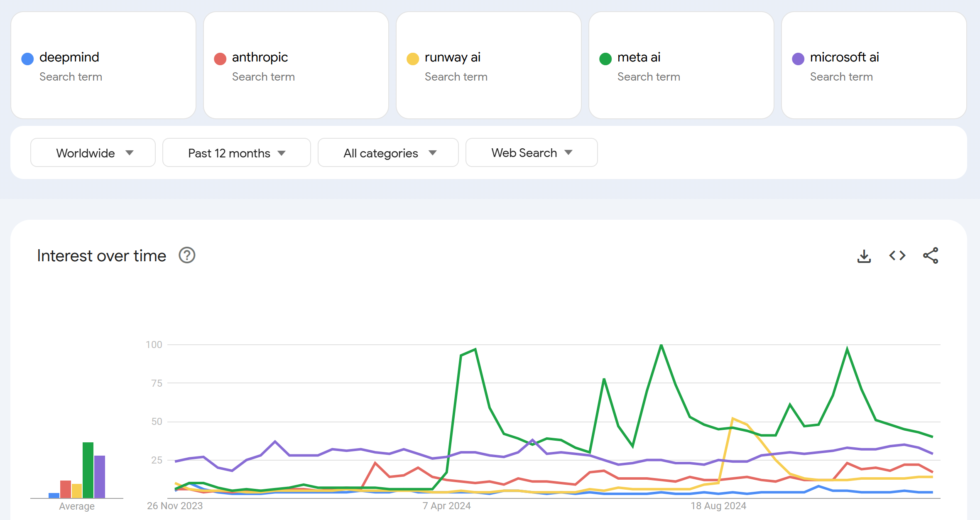
Task: Click the green meta ai color dot
Action: click(605, 59)
